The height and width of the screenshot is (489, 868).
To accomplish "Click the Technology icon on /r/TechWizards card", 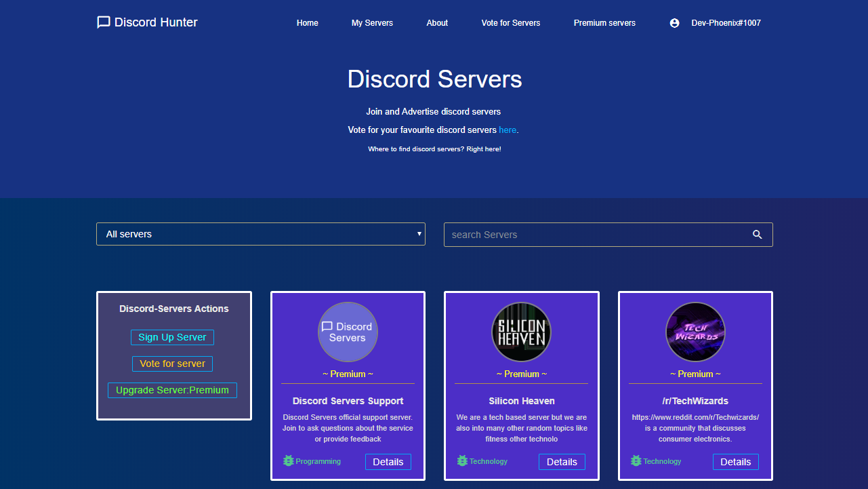I will pos(636,461).
